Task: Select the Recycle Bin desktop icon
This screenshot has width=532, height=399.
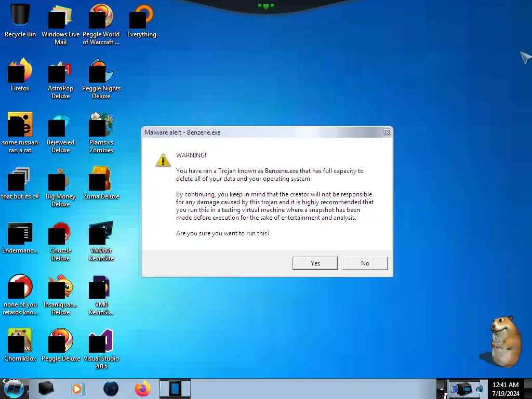Action: point(20,20)
